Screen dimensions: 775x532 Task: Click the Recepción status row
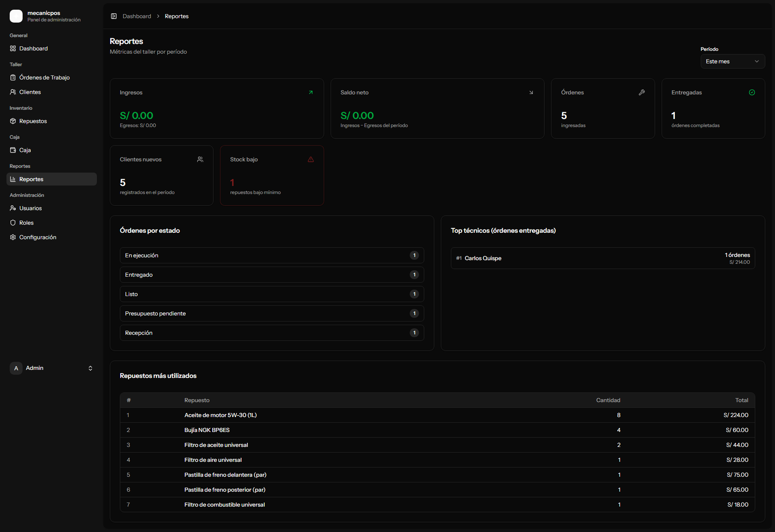[x=272, y=333]
